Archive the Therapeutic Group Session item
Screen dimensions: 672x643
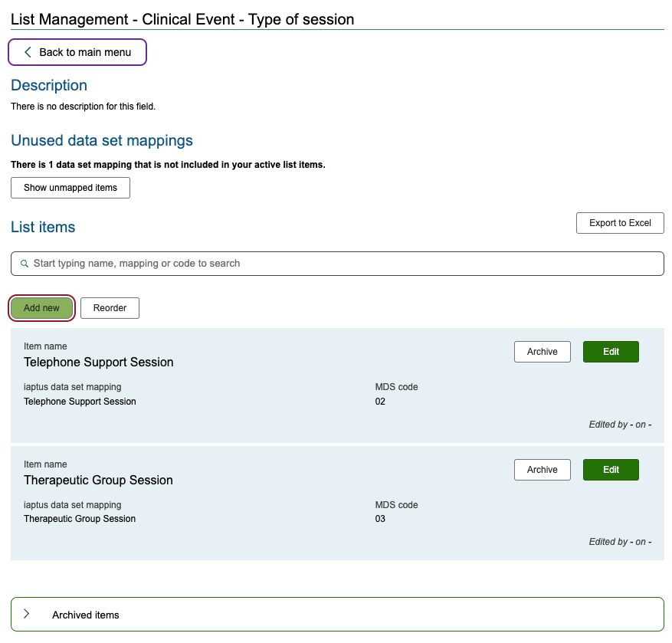click(x=542, y=470)
